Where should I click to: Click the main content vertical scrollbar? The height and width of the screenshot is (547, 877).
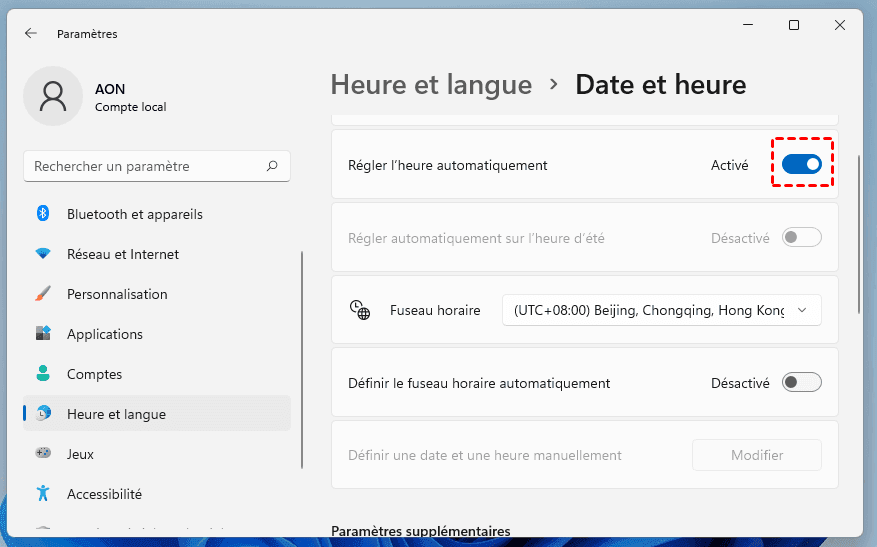(x=859, y=234)
